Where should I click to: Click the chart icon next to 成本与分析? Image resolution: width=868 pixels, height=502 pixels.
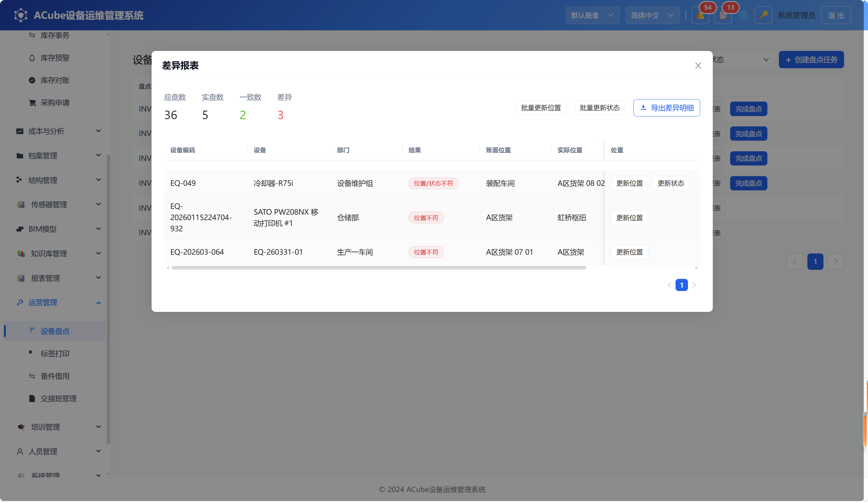tap(20, 131)
